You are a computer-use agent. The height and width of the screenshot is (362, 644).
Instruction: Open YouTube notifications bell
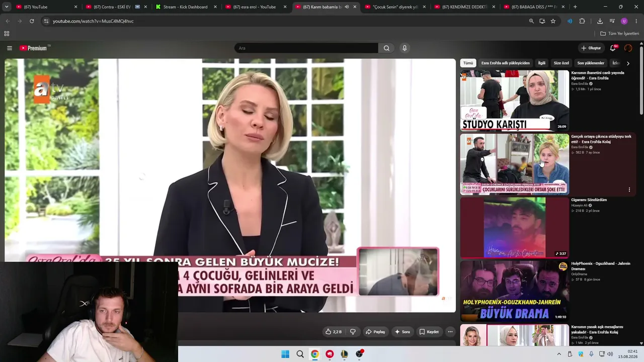[613, 48]
